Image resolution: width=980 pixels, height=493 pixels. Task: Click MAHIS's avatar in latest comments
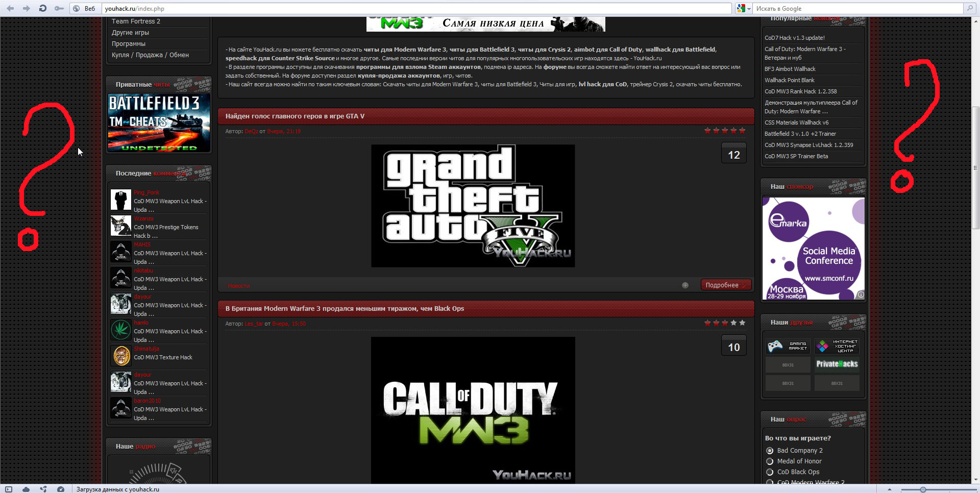click(x=121, y=252)
